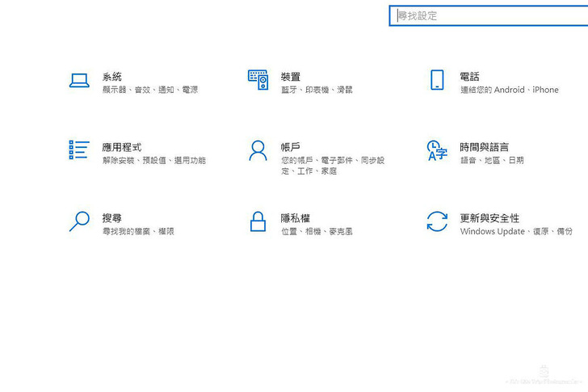Screen dimensions: 588x392
Task: Click the magnifier icon for 搜尋
Action: pos(79,221)
